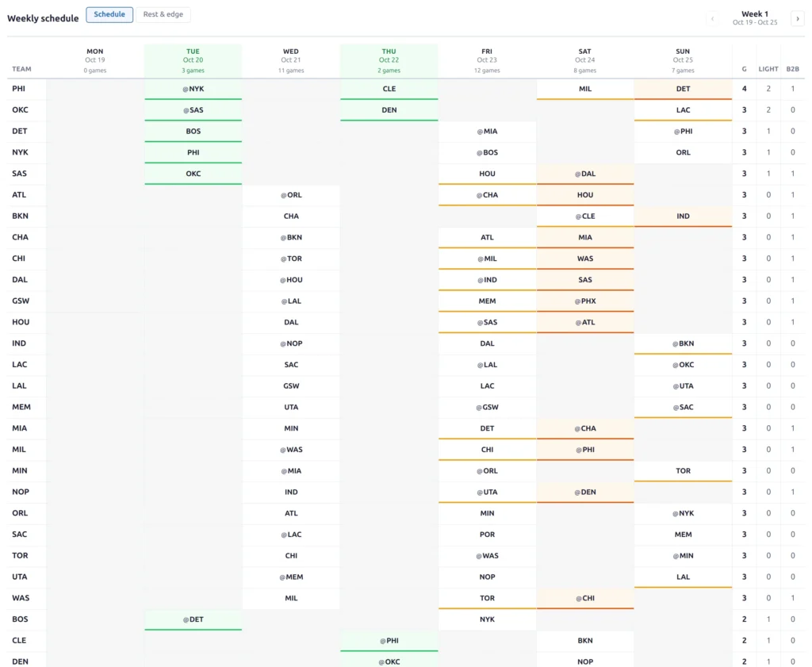Select the THU Oct 22 column header
The width and height of the screenshot is (812, 667).
tap(389, 60)
